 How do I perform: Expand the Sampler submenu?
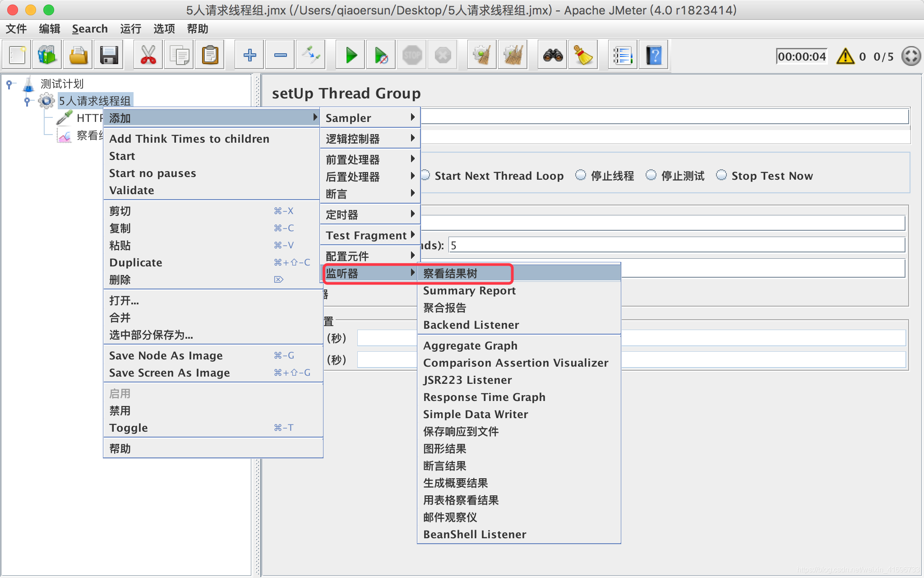(x=370, y=118)
